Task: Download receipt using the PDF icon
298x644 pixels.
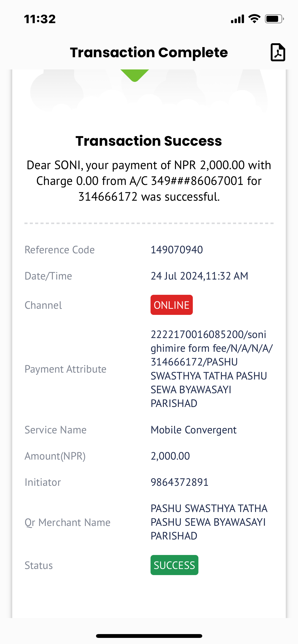Action: pos(278,52)
